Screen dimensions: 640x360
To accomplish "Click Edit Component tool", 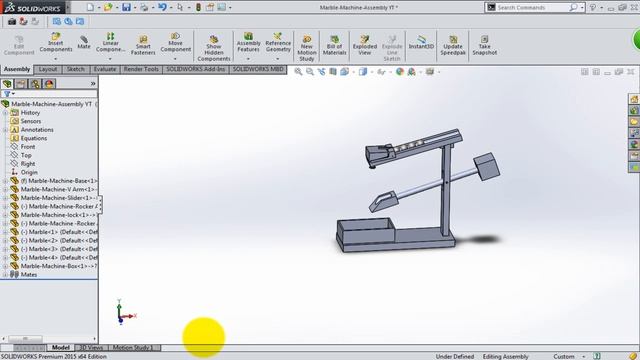I will [19, 45].
